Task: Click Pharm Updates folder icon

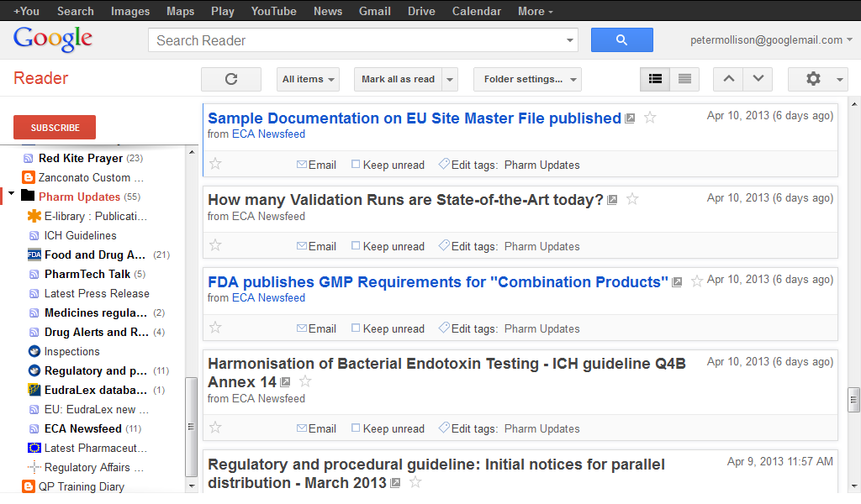Action: [28, 195]
